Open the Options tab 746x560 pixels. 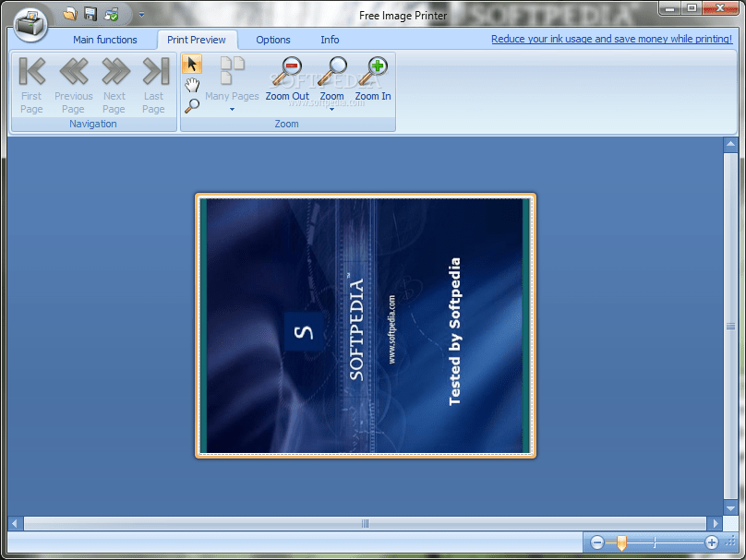(x=273, y=40)
